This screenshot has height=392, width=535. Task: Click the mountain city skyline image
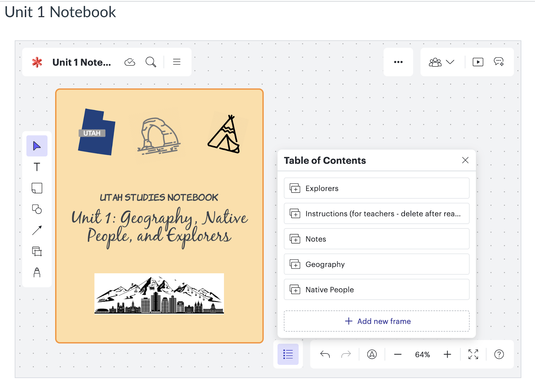(x=159, y=294)
